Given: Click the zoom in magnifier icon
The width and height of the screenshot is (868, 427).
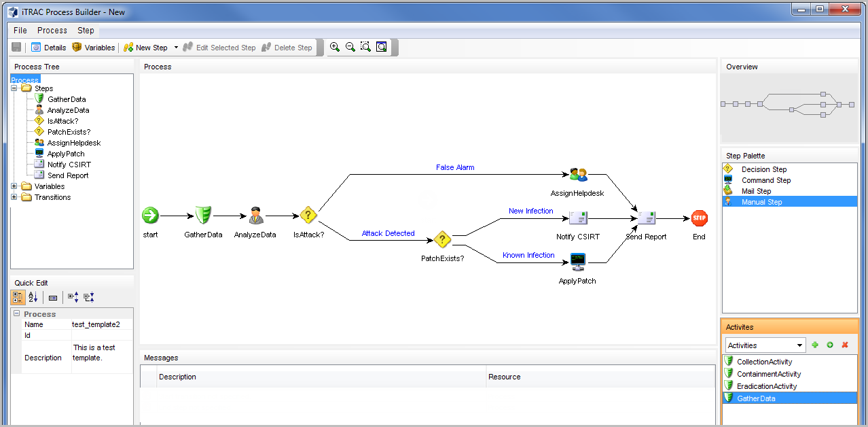Looking at the screenshot, I should coord(335,47).
